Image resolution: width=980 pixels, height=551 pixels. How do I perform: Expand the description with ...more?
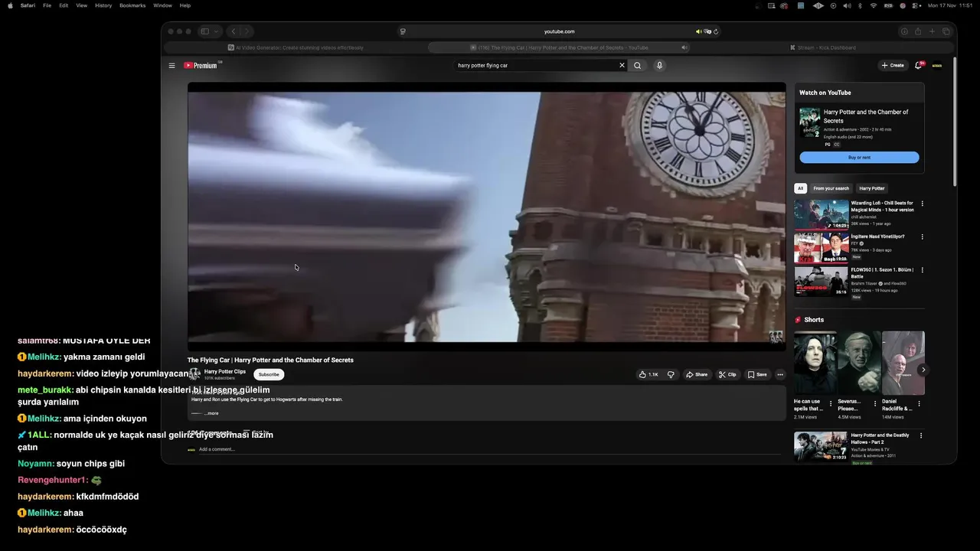211,413
